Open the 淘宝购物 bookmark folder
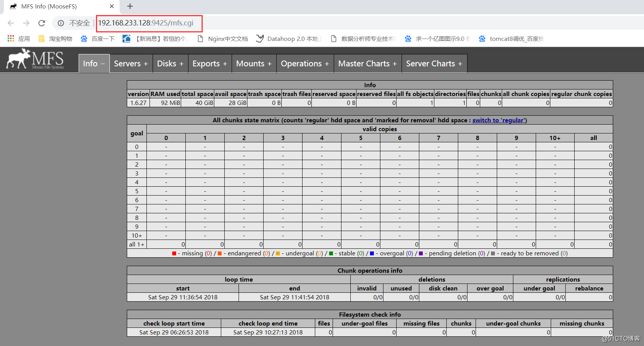This screenshot has width=644, height=346. [x=55, y=39]
